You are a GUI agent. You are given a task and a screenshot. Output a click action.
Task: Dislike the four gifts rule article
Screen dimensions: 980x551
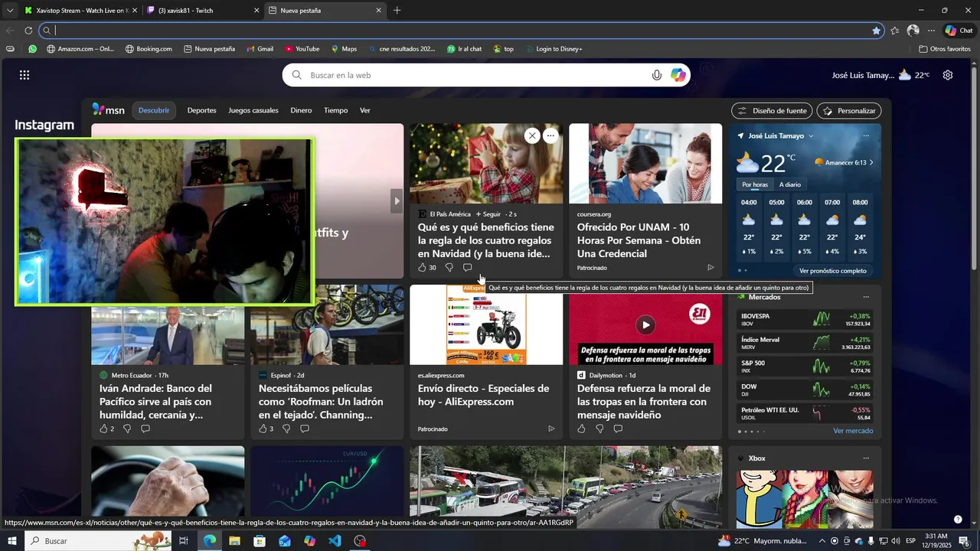click(x=449, y=268)
